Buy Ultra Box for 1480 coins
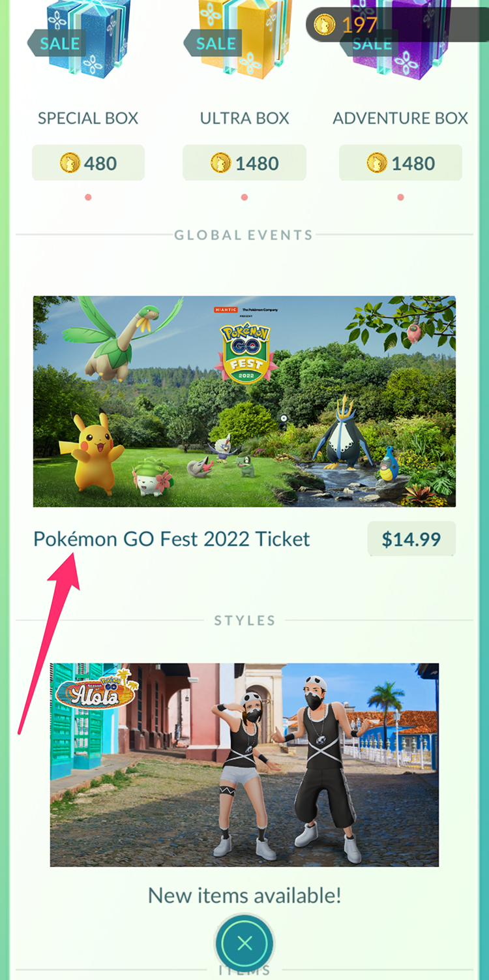The width and height of the screenshot is (489, 980). (x=244, y=162)
